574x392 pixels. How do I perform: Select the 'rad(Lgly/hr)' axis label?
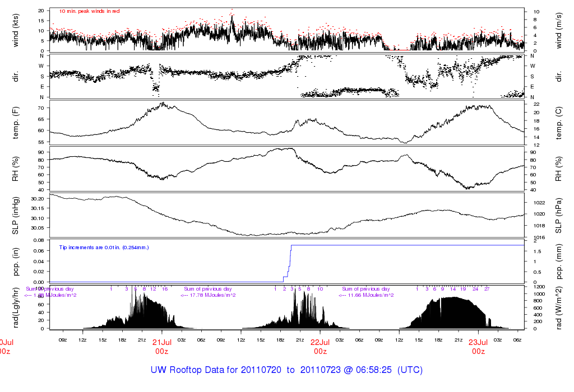point(15,308)
